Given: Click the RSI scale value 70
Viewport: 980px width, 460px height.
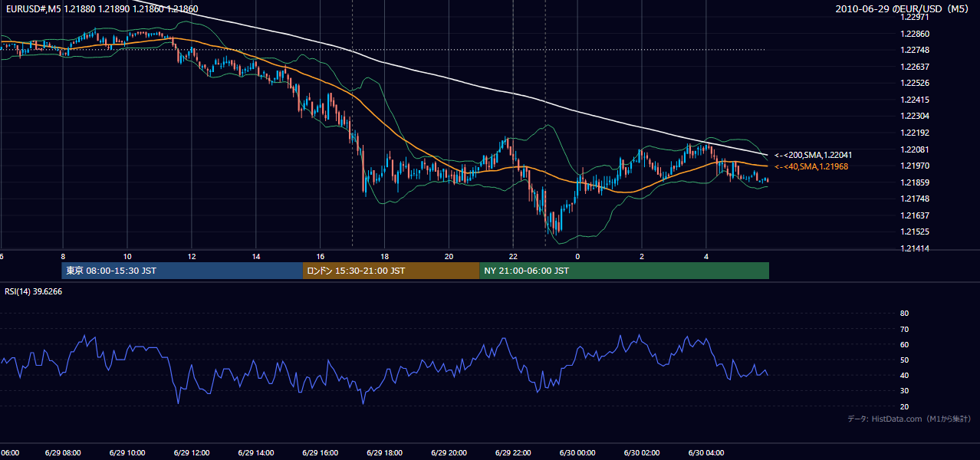Looking at the screenshot, I should tap(904, 329).
